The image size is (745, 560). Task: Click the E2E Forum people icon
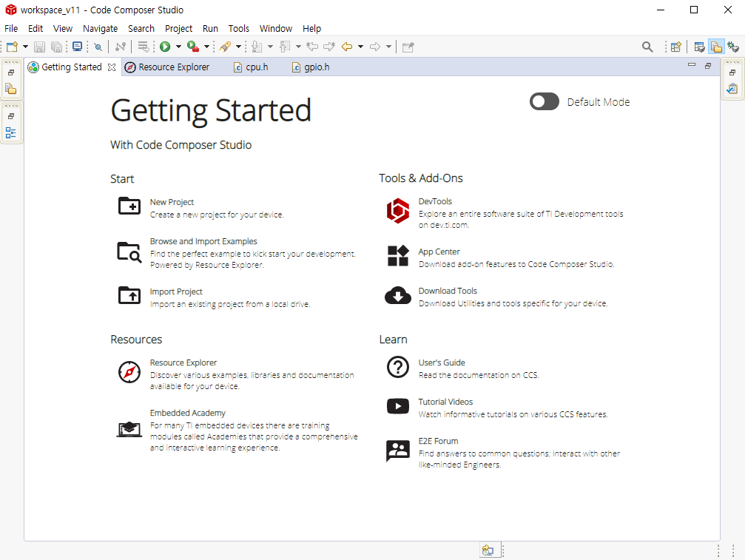coord(398,451)
